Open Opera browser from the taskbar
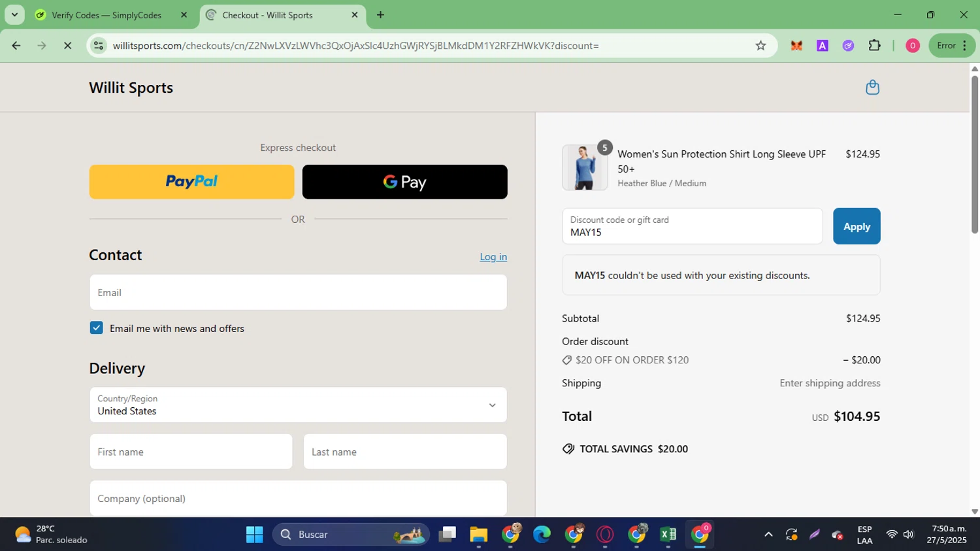The image size is (980, 551). click(605, 535)
